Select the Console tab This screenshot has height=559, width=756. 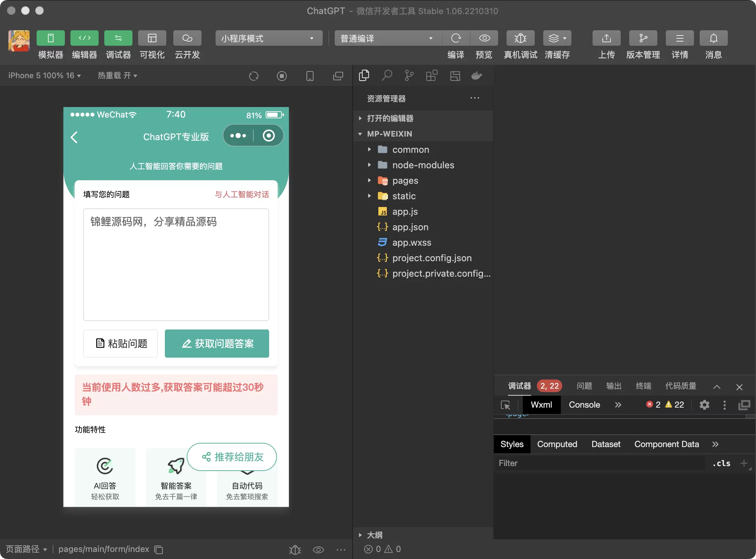(x=584, y=405)
